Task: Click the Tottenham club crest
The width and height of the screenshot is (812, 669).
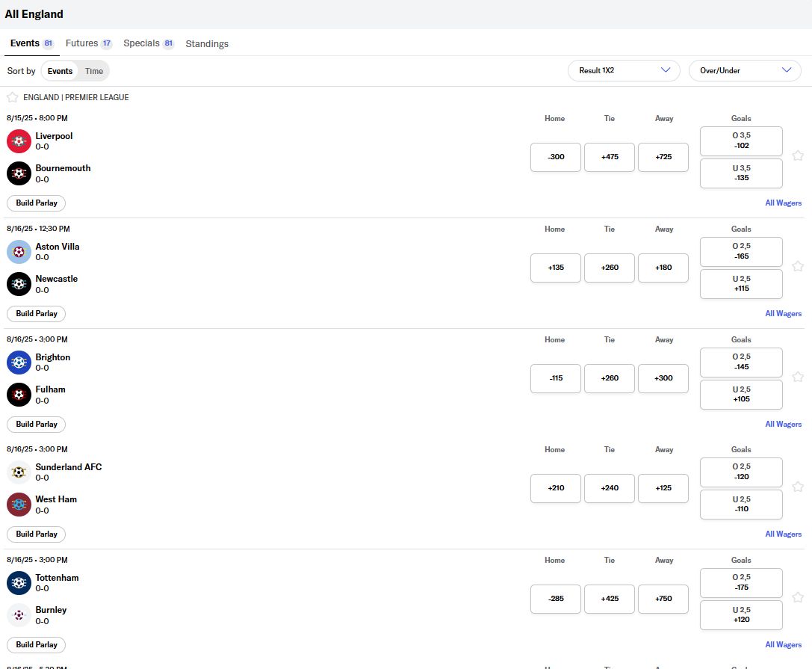Action: [x=18, y=583]
